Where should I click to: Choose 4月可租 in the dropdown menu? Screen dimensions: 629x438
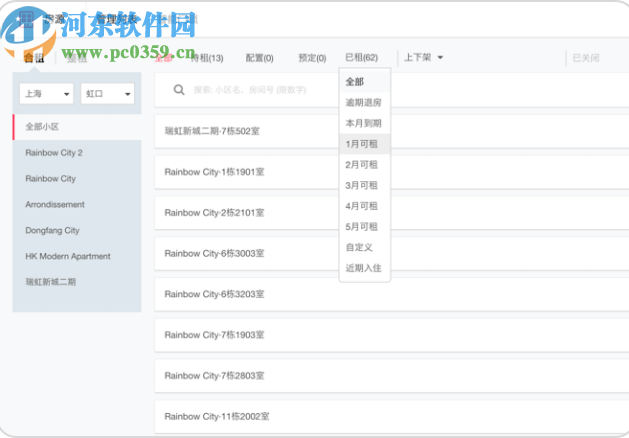365,206
